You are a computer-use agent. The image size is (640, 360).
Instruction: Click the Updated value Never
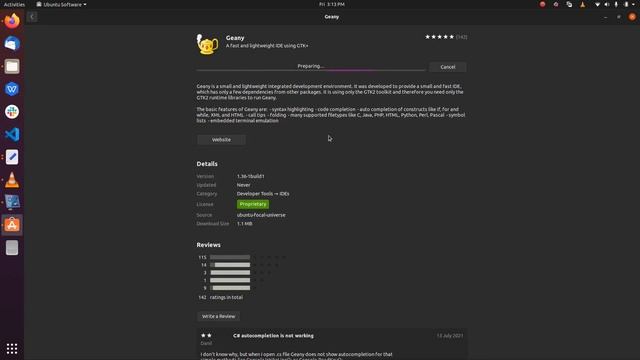(244, 185)
